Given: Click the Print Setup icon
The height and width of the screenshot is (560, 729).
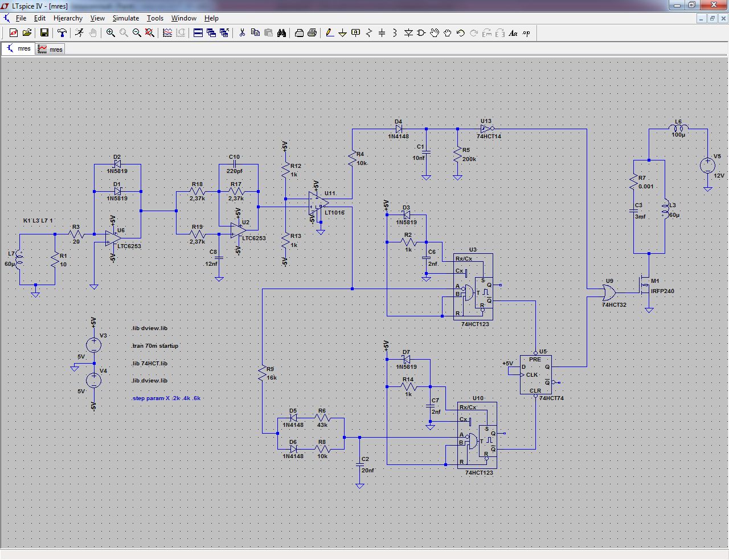Looking at the screenshot, I should coord(299,33).
